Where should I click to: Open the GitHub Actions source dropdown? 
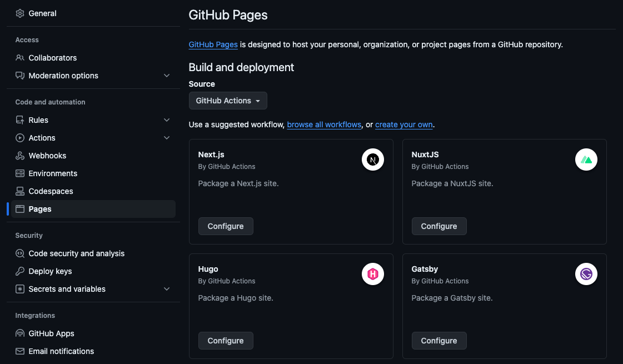(228, 101)
